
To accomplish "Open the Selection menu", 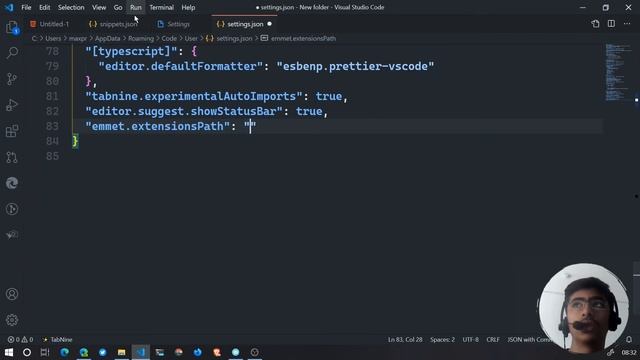I will coord(71,7).
